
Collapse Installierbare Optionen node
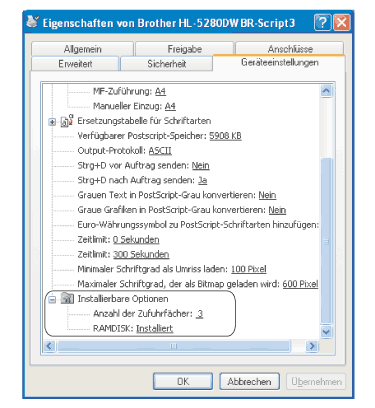pos(52,299)
